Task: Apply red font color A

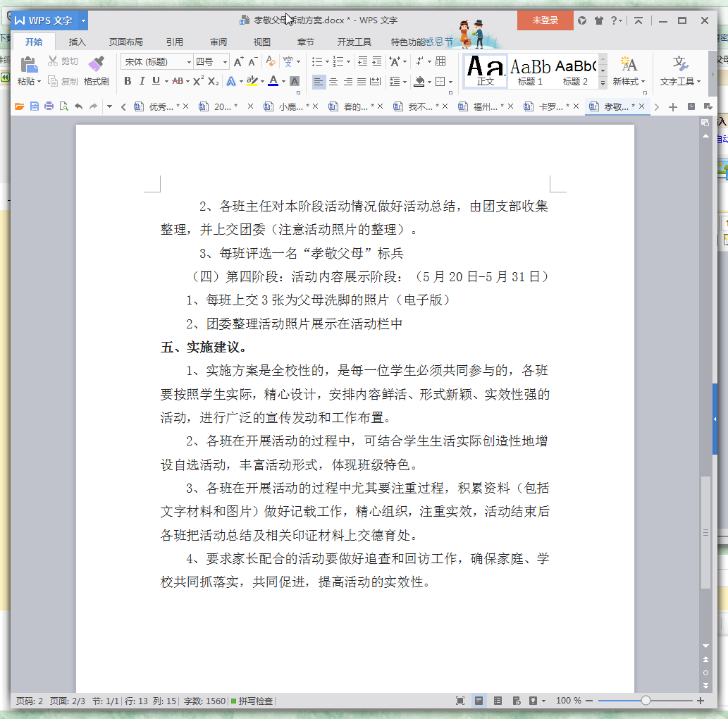Action: point(273,81)
